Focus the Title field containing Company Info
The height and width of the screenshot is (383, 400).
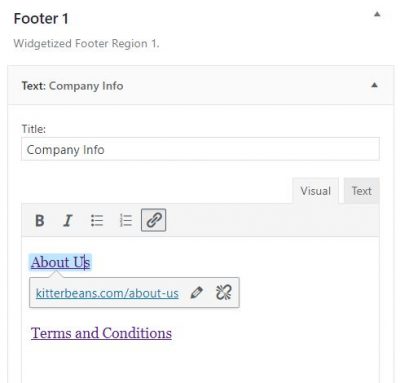[200, 149]
